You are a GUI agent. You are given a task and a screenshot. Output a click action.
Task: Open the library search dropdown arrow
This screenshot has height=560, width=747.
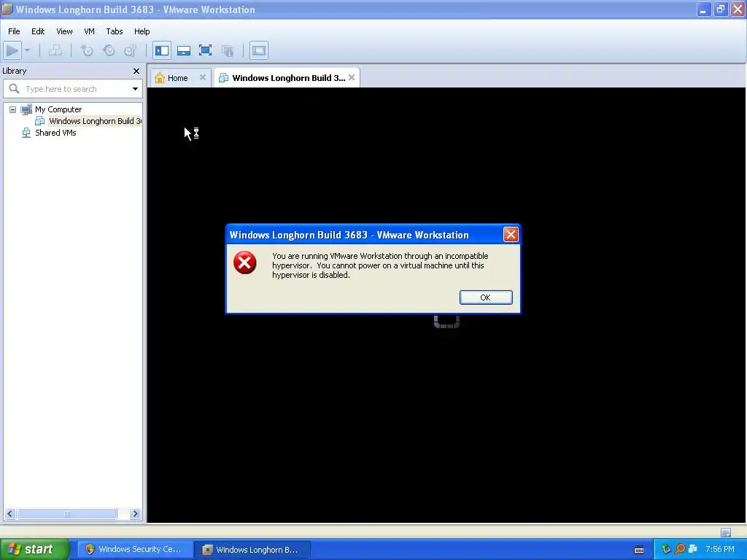(x=135, y=89)
